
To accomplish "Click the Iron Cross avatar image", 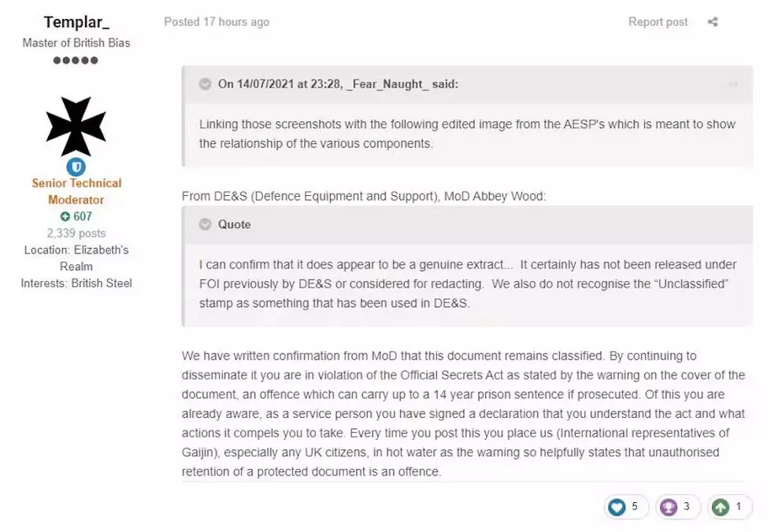I will [x=76, y=126].
